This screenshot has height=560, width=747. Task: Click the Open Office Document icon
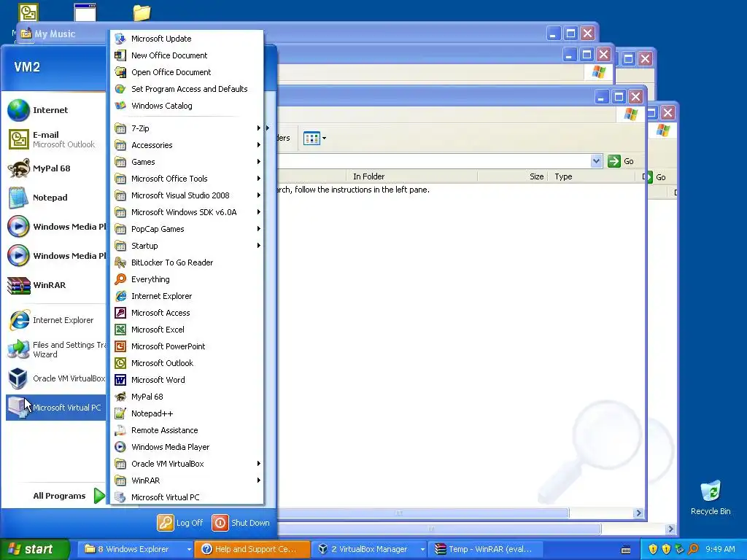tap(120, 72)
